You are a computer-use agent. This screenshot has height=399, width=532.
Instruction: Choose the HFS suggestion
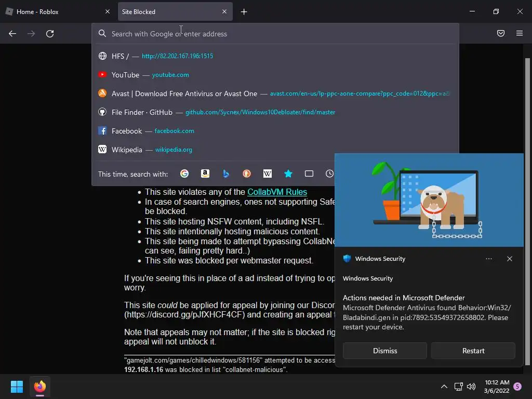pyautogui.click(x=275, y=56)
